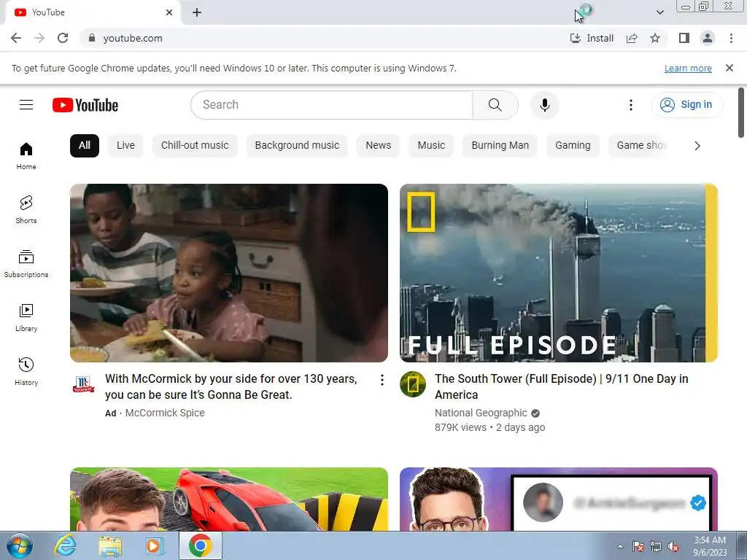Open National Geographic channel name
This screenshot has width=747, height=560.
tap(481, 413)
